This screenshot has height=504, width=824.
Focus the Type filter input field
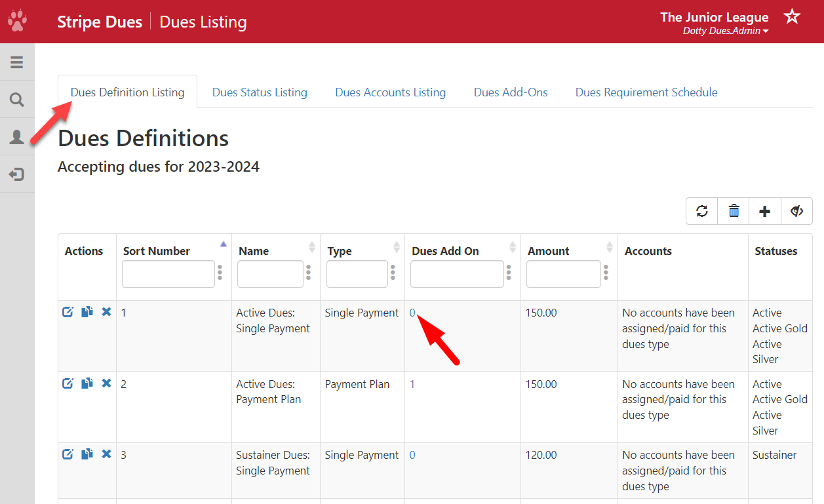coord(357,274)
